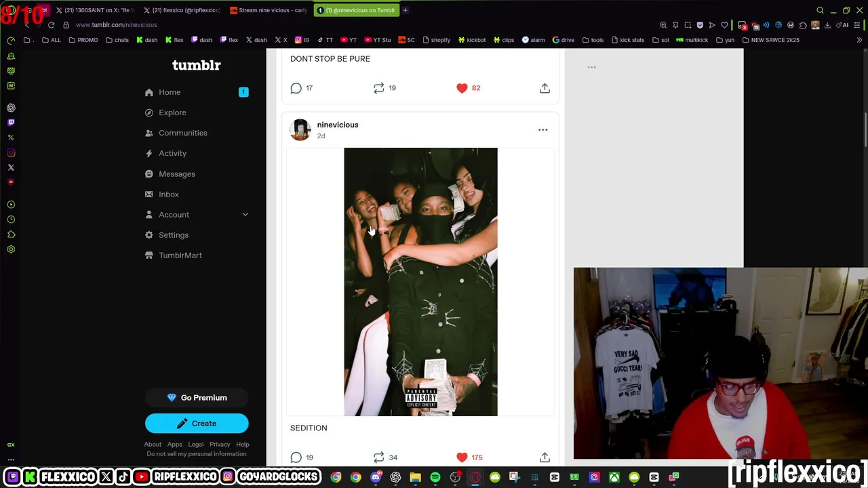Open the sol bookmarks folder
868x488 pixels.
(x=660, y=40)
